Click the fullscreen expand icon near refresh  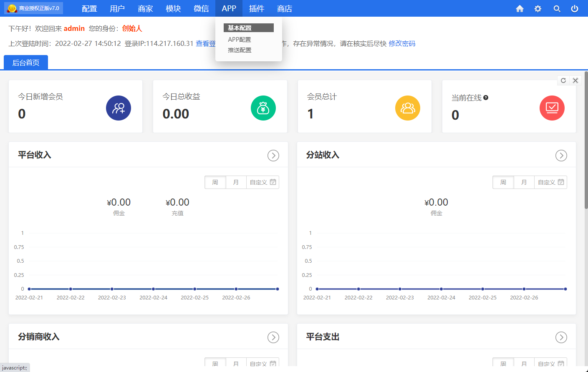[x=575, y=80]
